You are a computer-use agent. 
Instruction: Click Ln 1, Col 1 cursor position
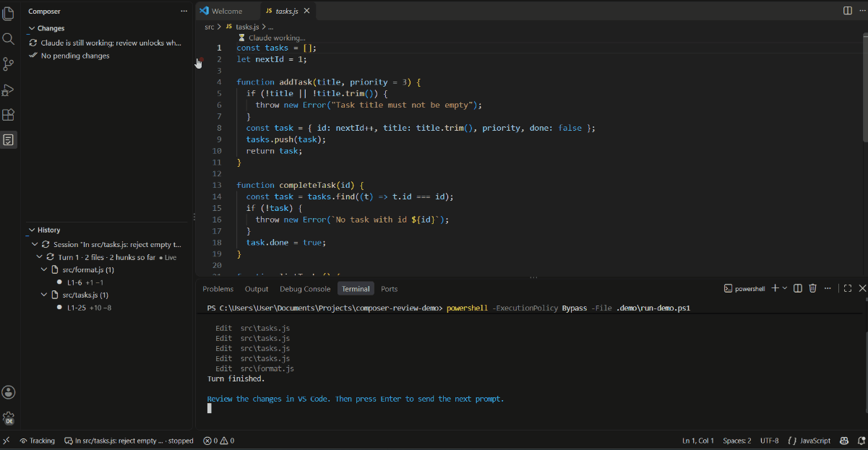(698, 441)
